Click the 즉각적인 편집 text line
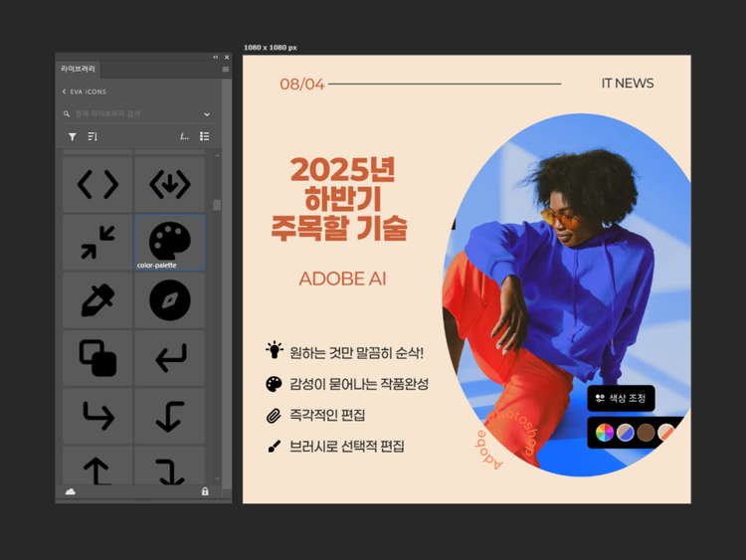 pyautogui.click(x=327, y=415)
